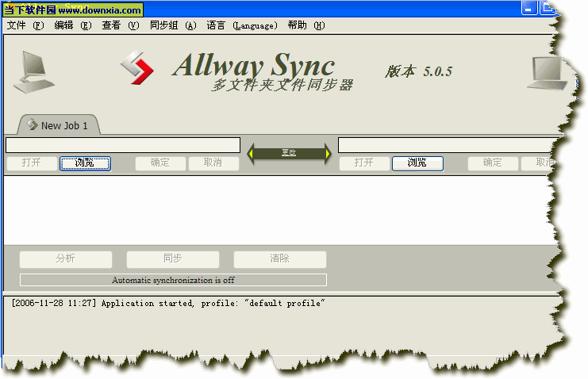588x379 pixels.
Task: Click the right 打开 button
Action: [364, 163]
